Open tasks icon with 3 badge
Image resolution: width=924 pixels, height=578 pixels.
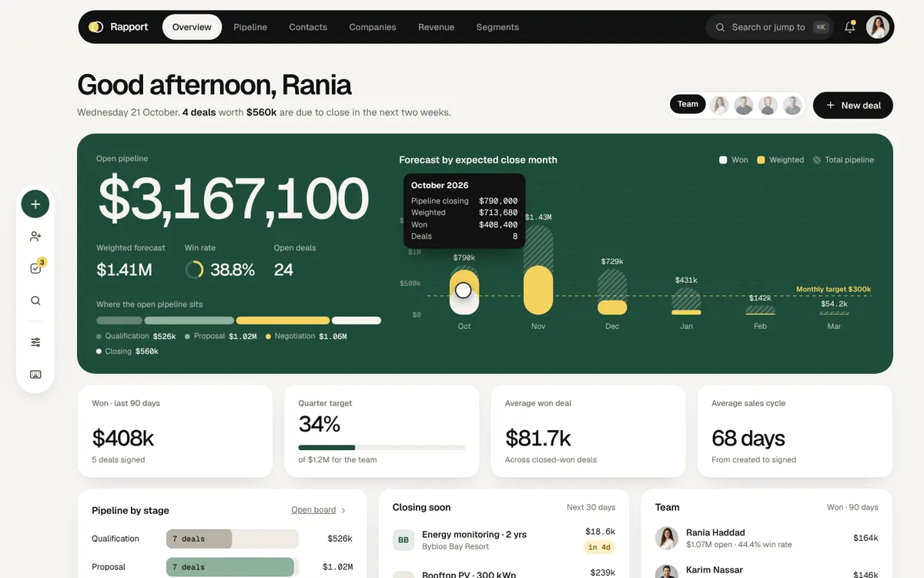(35, 268)
